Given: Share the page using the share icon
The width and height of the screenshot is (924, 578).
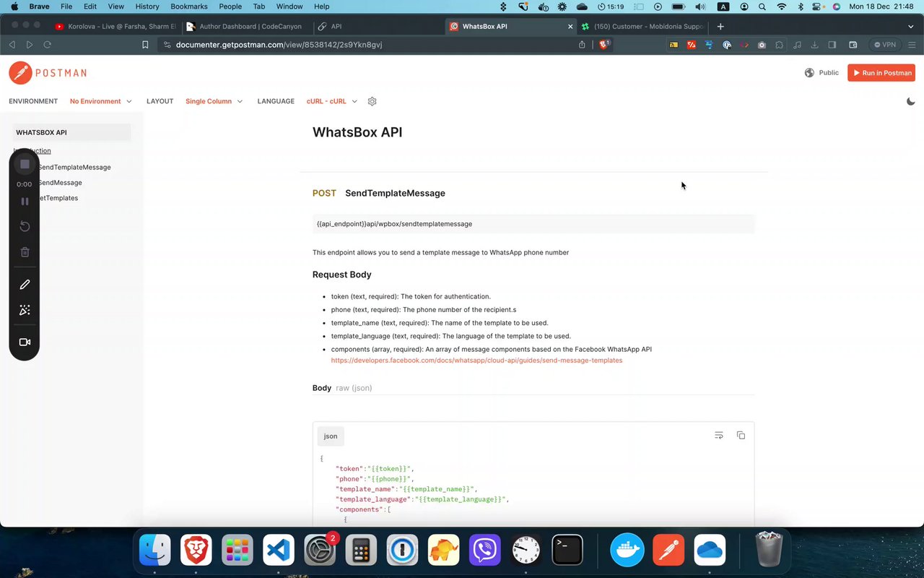Looking at the screenshot, I should [582, 44].
